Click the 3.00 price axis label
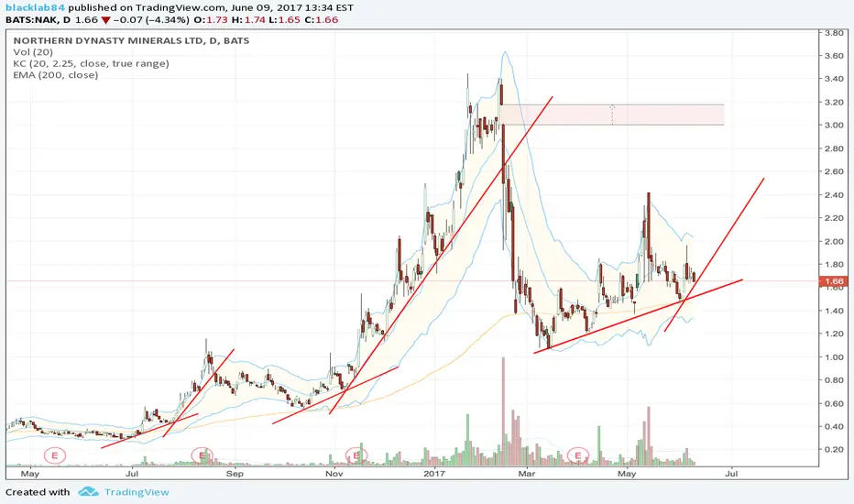Viewport: 854px width, 504px height. coord(834,126)
